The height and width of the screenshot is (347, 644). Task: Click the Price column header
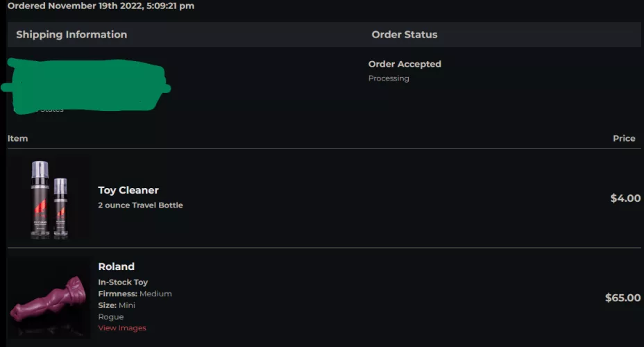(624, 138)
